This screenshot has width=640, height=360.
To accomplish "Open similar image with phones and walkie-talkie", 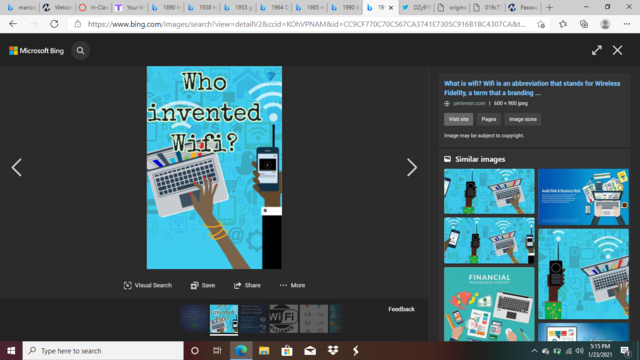I will (x=489, y=240).
